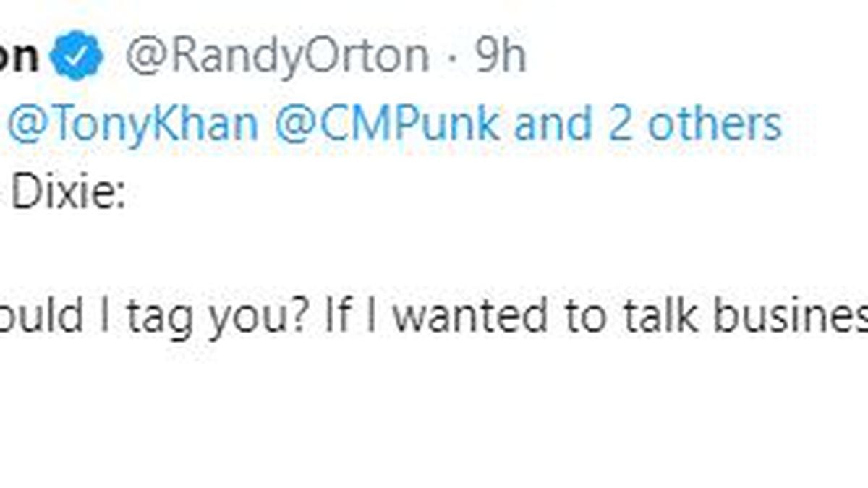
Task: Open the tweet via 9h timestamp
Action: (x=500, y=55)
